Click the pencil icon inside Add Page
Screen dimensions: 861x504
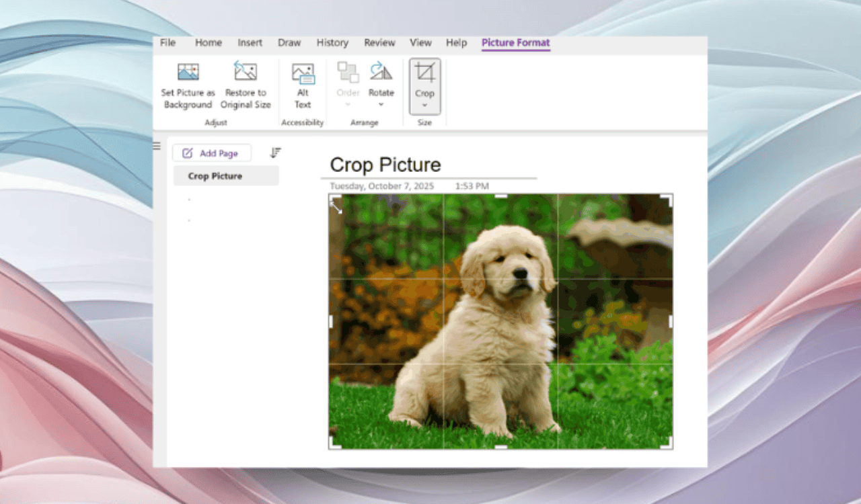click(186, 153)
